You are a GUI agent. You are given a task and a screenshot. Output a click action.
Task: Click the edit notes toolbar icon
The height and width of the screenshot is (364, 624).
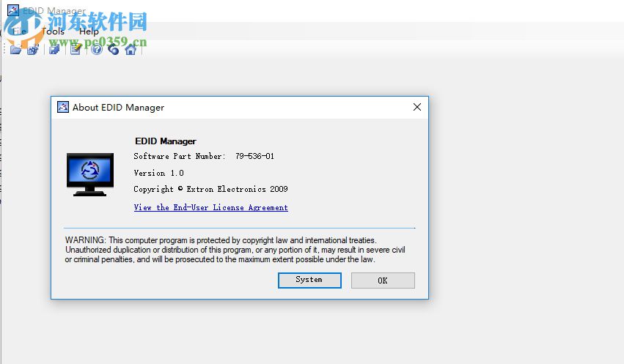(76, 49)
